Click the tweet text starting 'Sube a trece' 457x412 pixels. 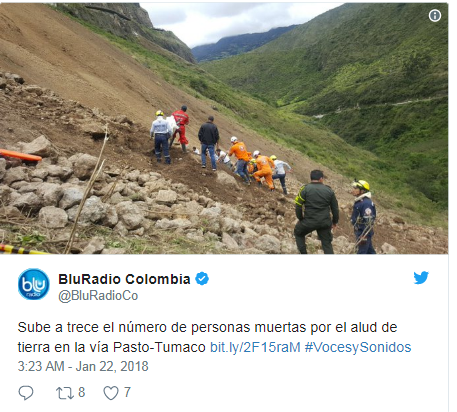click(214, 337)
